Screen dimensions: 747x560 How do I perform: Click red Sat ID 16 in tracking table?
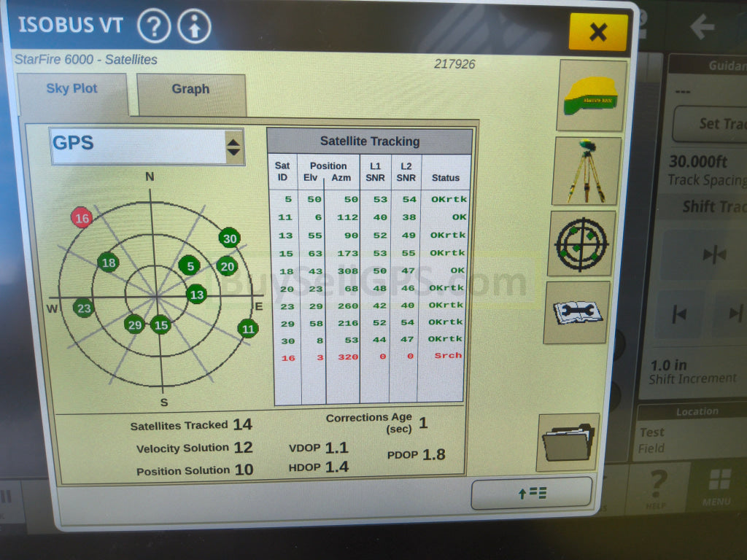[x=288, y=358]
